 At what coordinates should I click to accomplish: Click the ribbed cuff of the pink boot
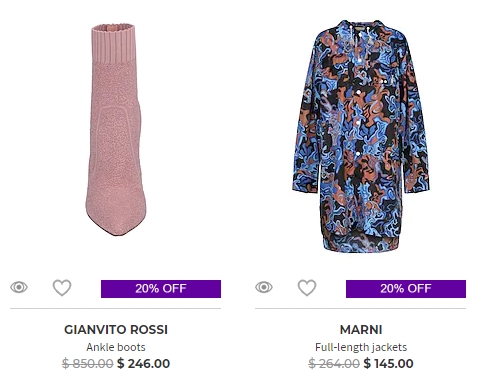pos(114,43)
